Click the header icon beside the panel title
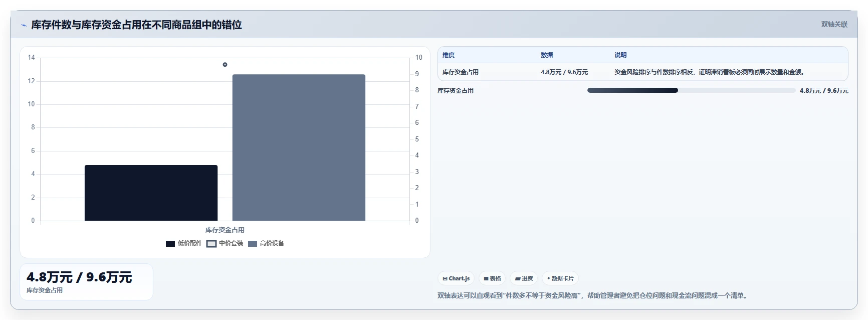The image size is (868, 320). coord(24,25)
